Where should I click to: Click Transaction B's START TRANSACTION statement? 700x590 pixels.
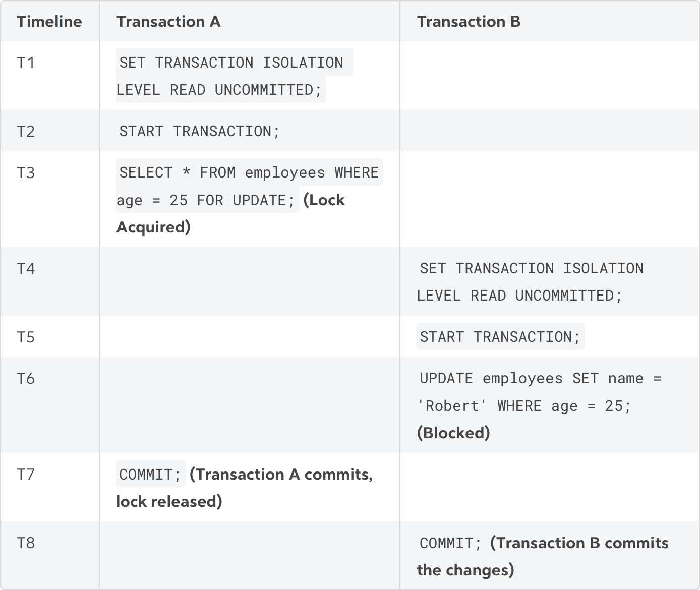[x=500, y=336]
